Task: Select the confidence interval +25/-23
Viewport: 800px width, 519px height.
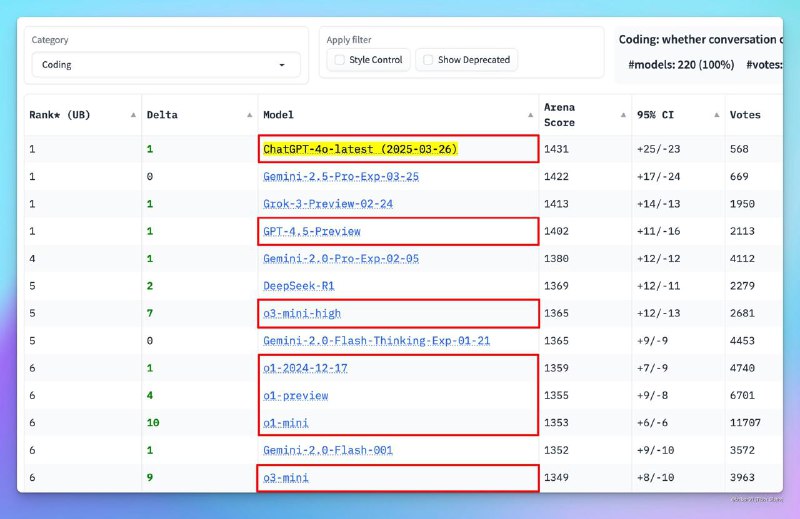Action: tap(658, 149)
